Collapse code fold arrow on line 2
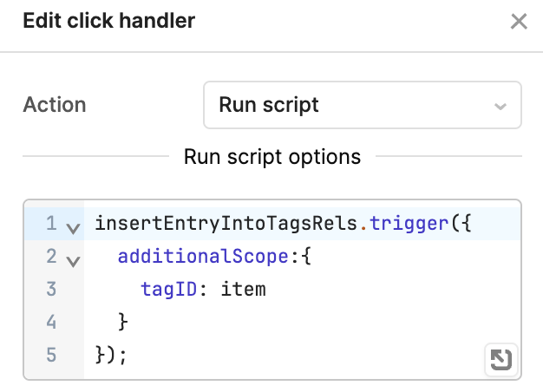 (73, 261)
